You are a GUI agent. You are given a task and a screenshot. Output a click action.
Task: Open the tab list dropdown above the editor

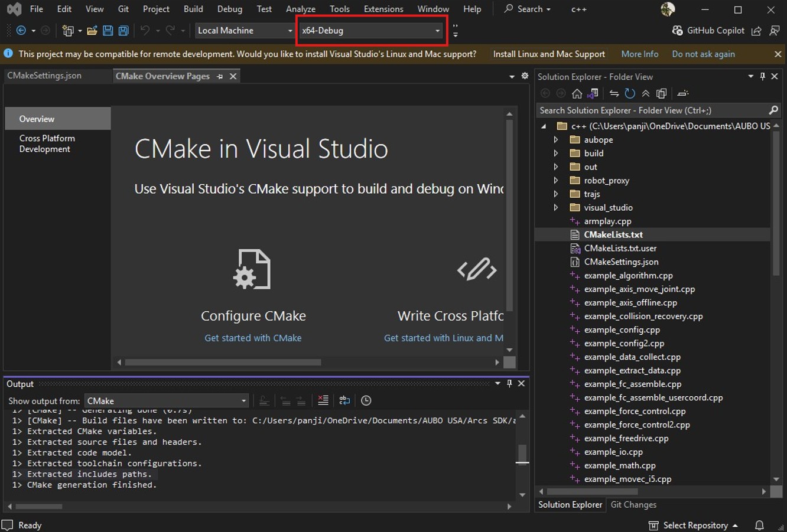(512, 77)
